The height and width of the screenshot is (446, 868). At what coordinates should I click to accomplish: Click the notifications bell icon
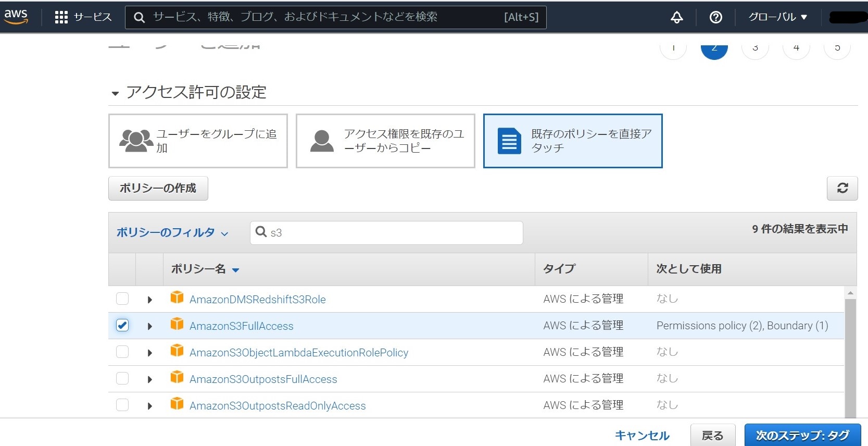[x=676, y=17]
